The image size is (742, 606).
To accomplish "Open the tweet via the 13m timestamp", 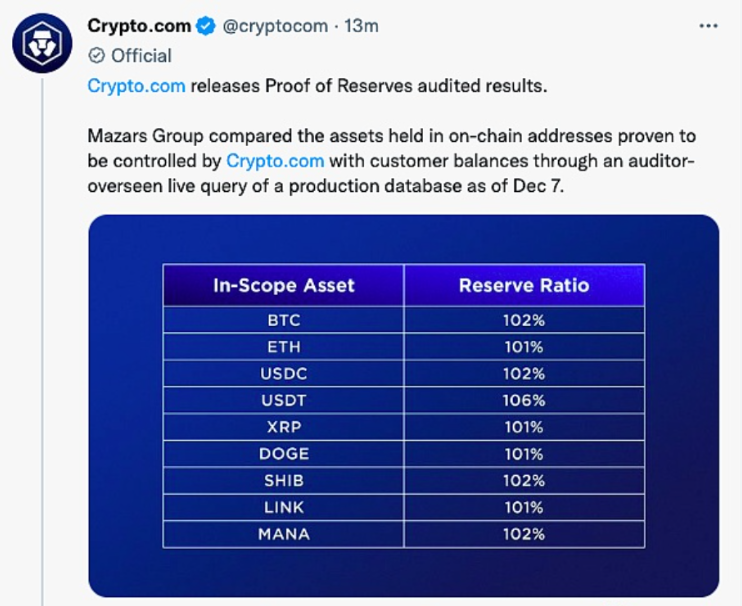I will click(361, 26).
